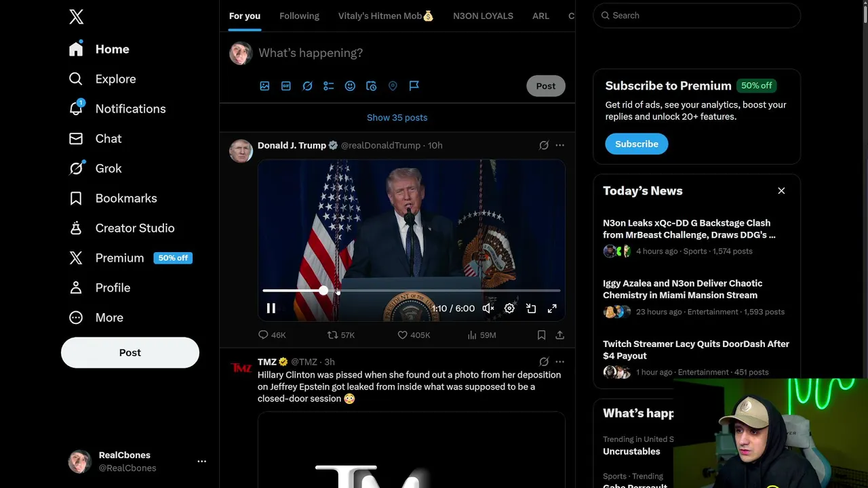The width and height of the screenshot is (868, 488).
Task: Add a poll to post
Action: 329,86
